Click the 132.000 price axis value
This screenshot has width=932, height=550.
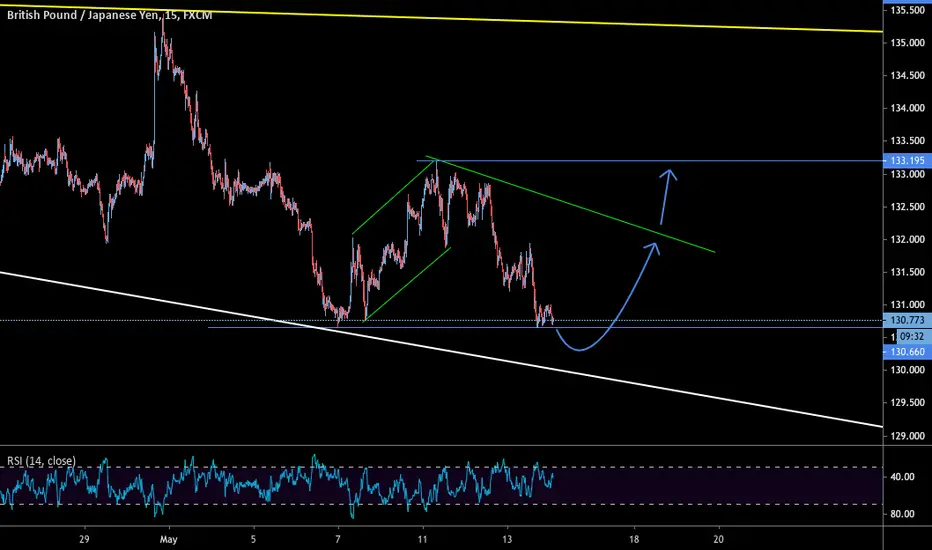908,240
